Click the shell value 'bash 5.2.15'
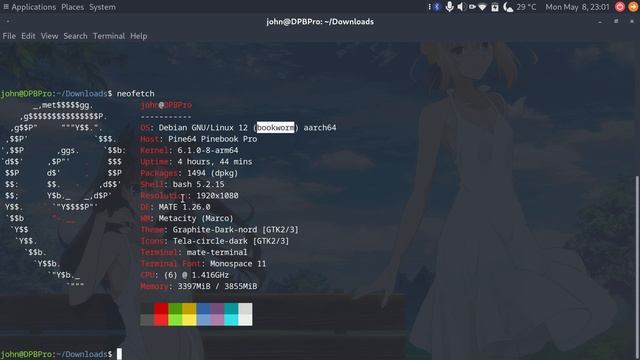 [x=198, y=184]
